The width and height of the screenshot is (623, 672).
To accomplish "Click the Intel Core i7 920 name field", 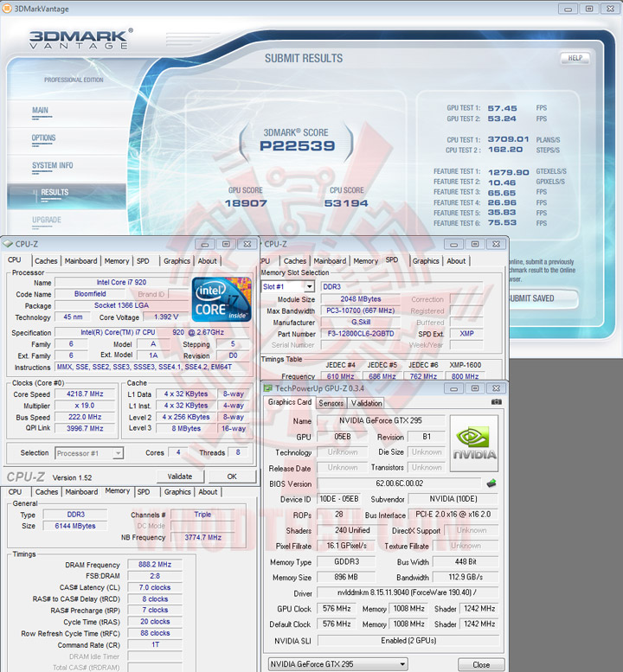I will tap(121, 283).
